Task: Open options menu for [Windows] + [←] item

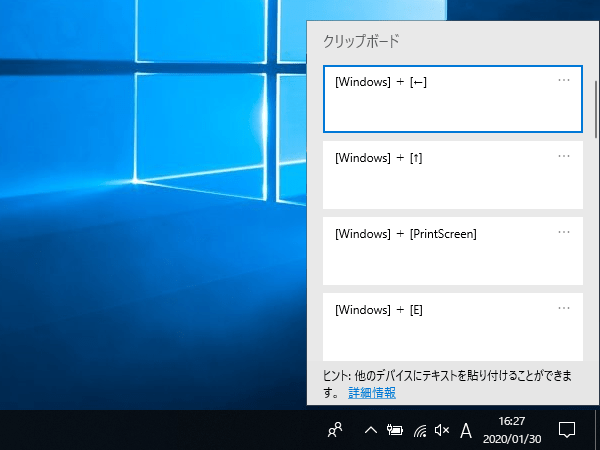Action: point(564,80)
